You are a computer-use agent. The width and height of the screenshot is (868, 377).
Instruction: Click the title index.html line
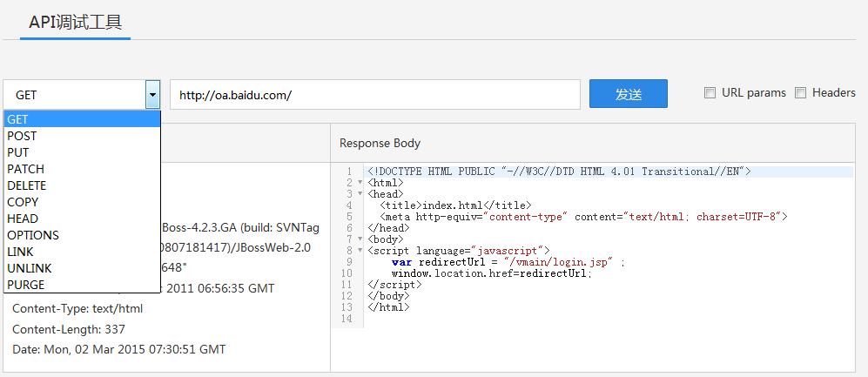click(455, 205)
